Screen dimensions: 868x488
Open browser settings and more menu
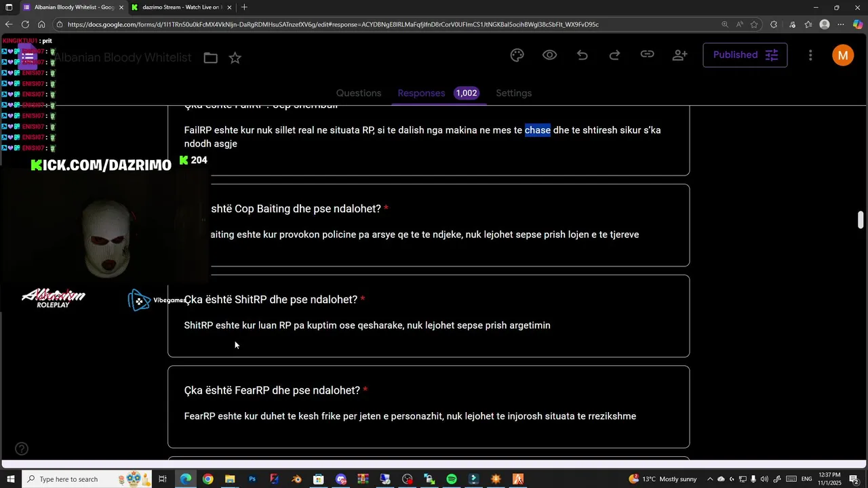coord(841,24)
